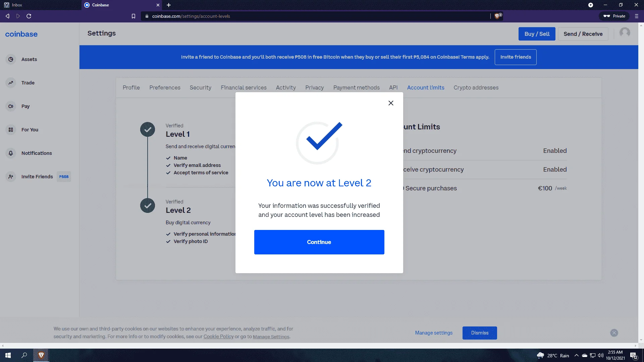
Task: Switch to the Privacy tab
Action: [x=315, y=87]
